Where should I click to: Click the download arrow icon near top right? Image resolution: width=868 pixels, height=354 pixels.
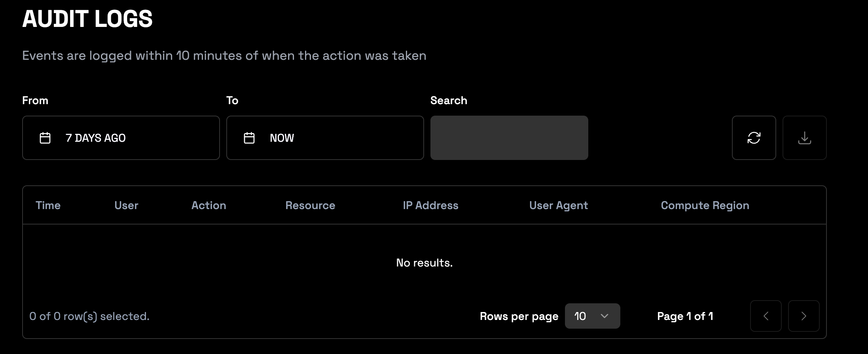(805, 138)
